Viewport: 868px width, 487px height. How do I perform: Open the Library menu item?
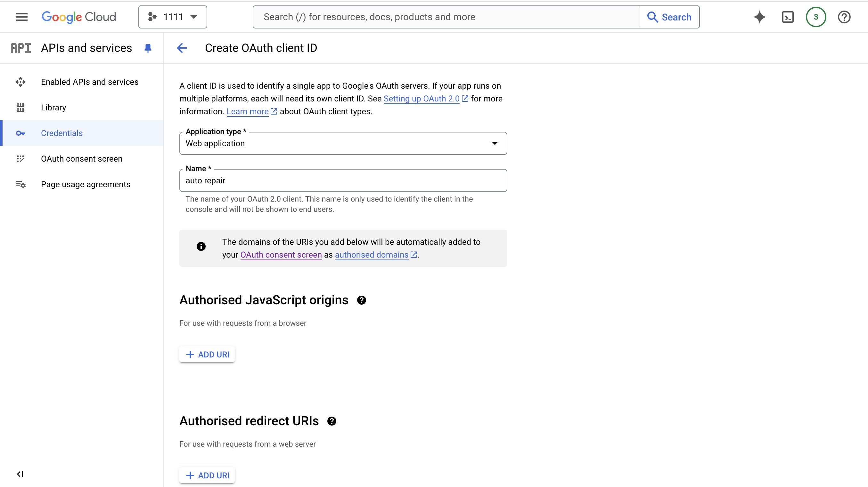click(82, 108)
